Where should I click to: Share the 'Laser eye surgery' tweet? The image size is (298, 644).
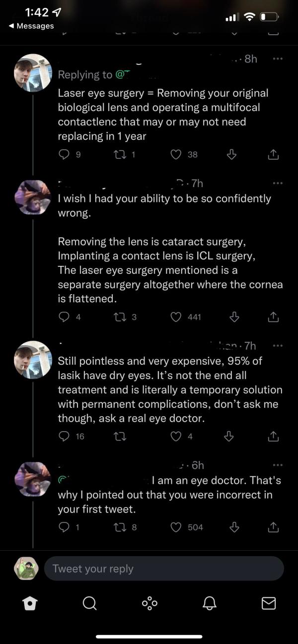pyautogui.click(x=273, y=154)
